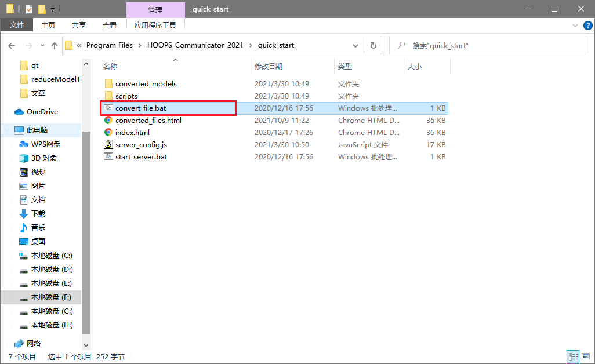
Task: Select the 管理 contextual tab
Action: pyautogui.click(x=155, y=10)
